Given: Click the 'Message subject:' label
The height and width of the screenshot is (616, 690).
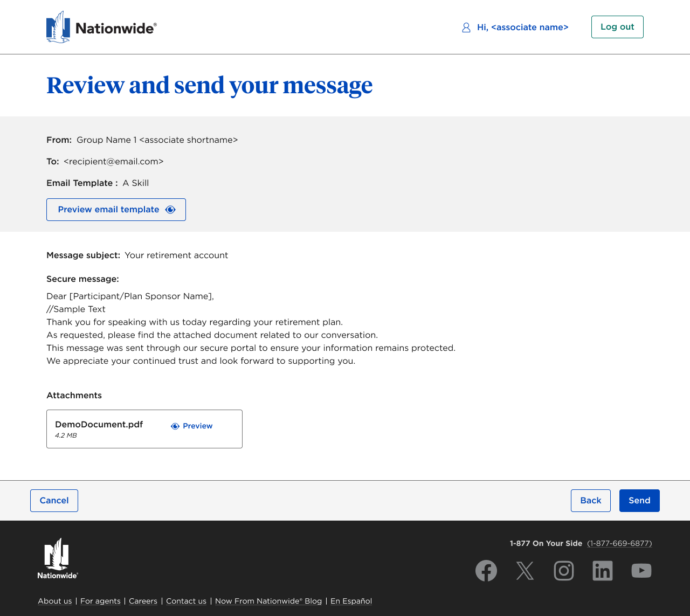Looking at the screenshot, I should [83, 255].
